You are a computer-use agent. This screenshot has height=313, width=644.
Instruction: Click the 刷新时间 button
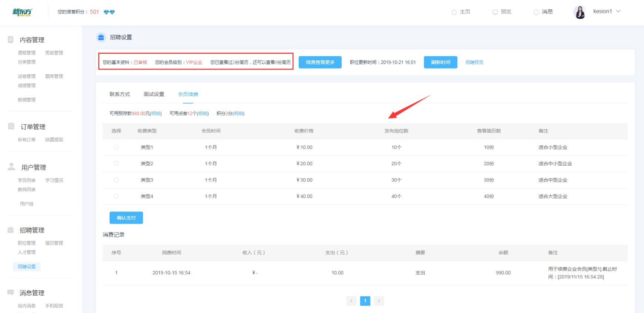[x=440, y=62]
